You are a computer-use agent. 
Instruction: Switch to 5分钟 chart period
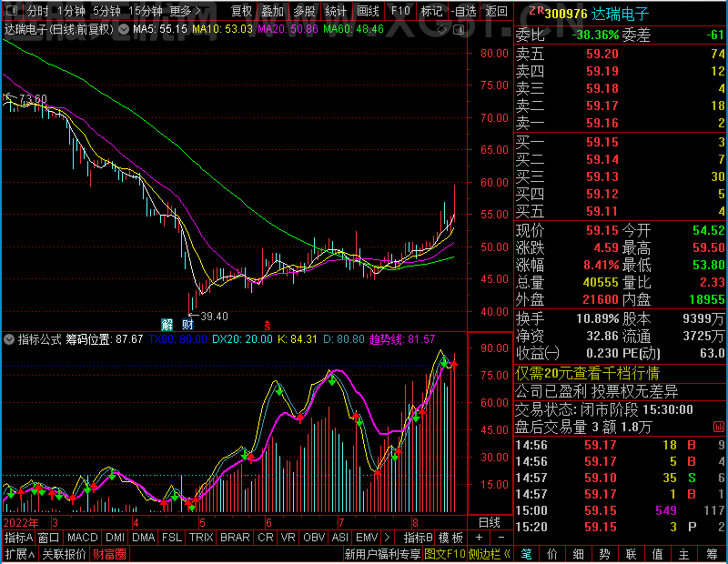[x=106, y=11]
